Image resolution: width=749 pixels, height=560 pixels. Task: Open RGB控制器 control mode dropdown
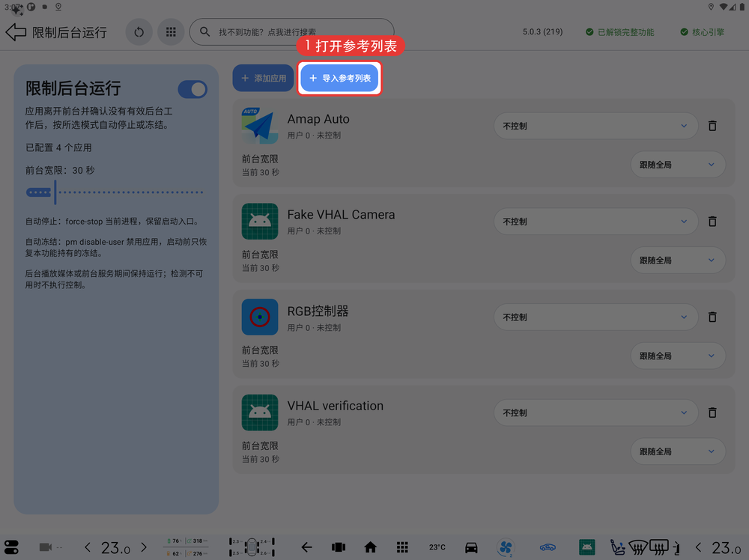[x=595, y=317]
